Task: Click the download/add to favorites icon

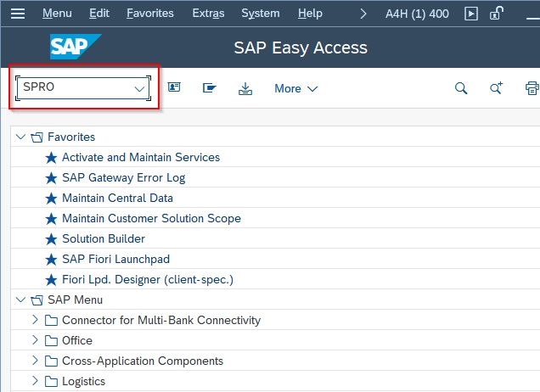Action: [245, 88]
